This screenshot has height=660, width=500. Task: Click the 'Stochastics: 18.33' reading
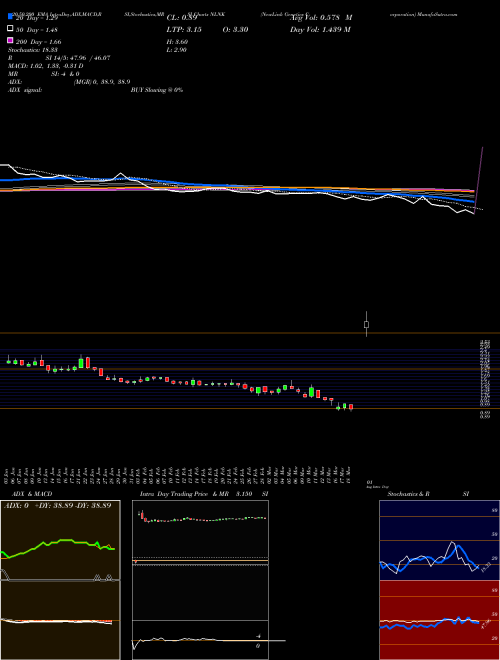click(x=32, y=50)
